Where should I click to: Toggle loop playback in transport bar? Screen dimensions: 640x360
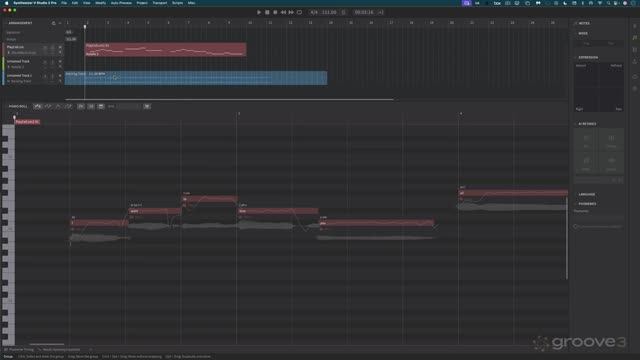tap(299, 12)
